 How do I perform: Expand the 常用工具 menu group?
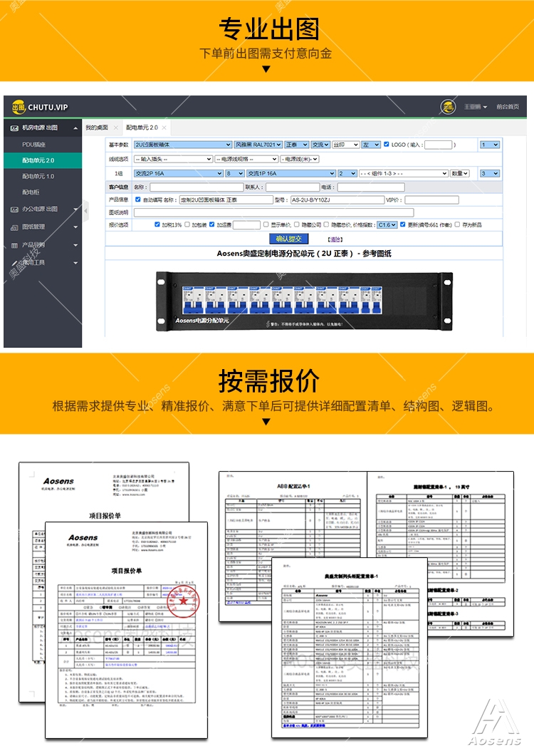click(x=75, y=263)
